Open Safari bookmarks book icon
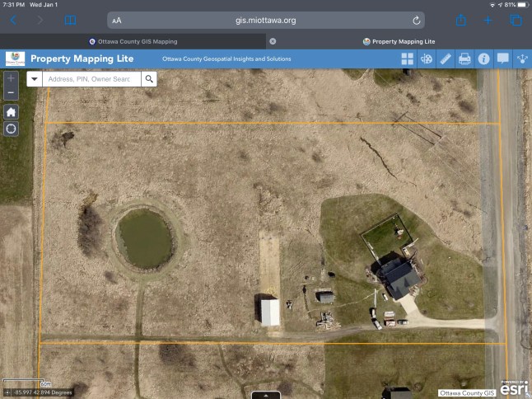 (70, 21)
